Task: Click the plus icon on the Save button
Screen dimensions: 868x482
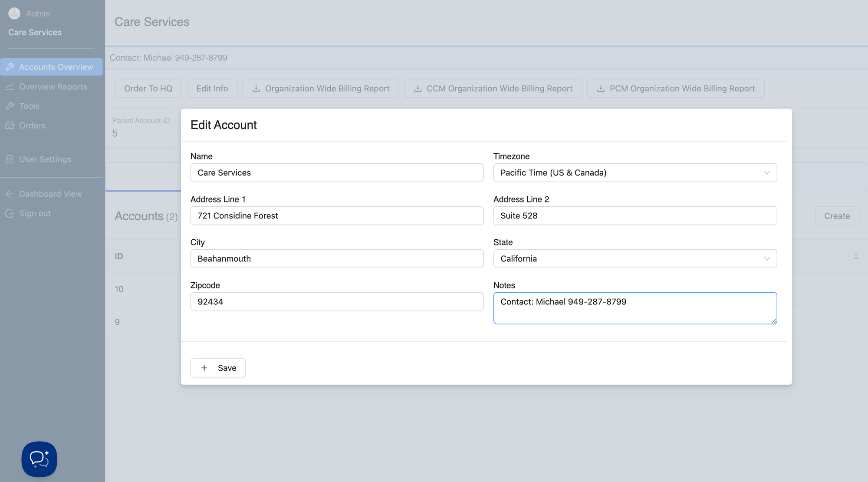Action: tap(204, 368)
